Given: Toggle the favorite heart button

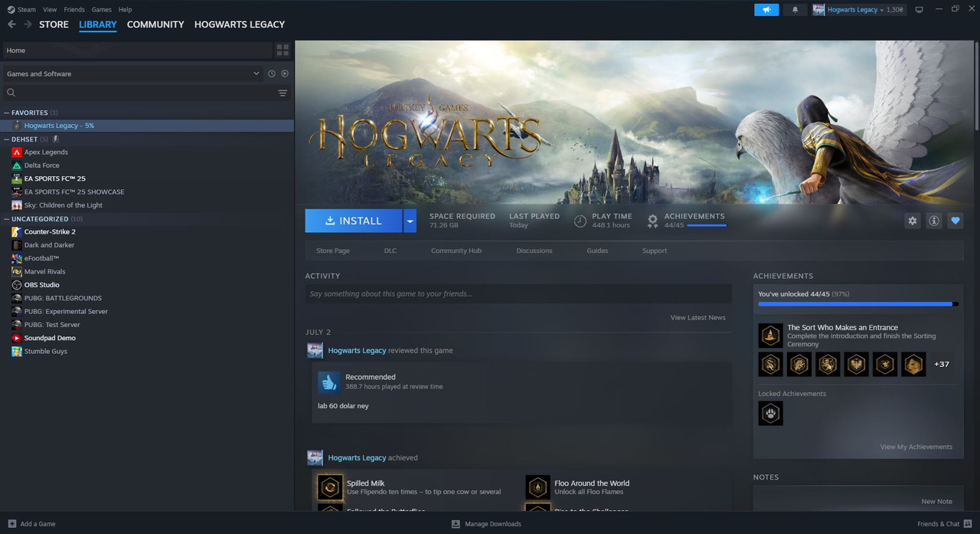Looking at the screenshot, I should [x=955, y=221].
